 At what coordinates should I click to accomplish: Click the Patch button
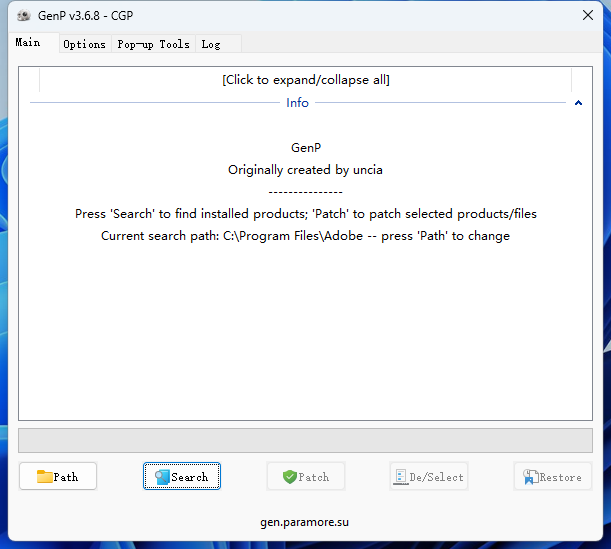pos(306,476)
